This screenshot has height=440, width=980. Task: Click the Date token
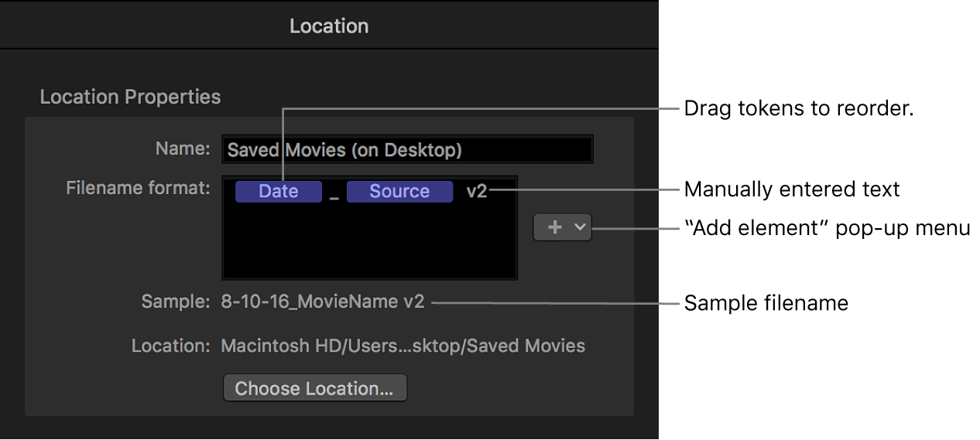[x=278, y=191]
